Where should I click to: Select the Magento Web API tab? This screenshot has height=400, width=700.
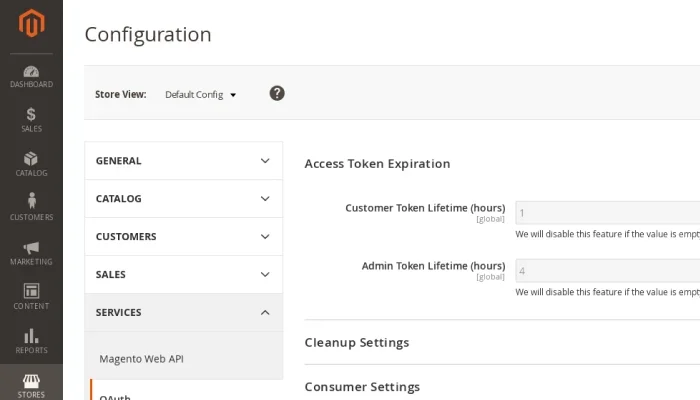[141, 359]
